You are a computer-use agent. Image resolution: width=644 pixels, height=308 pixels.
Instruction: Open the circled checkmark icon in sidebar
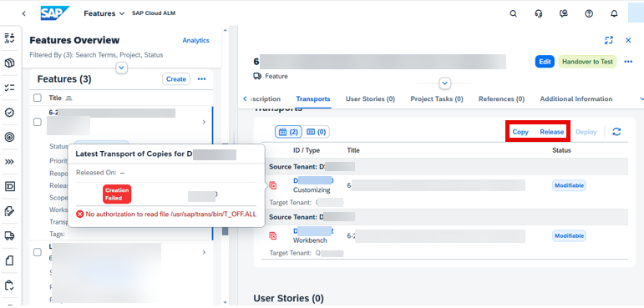coord(9,113)
